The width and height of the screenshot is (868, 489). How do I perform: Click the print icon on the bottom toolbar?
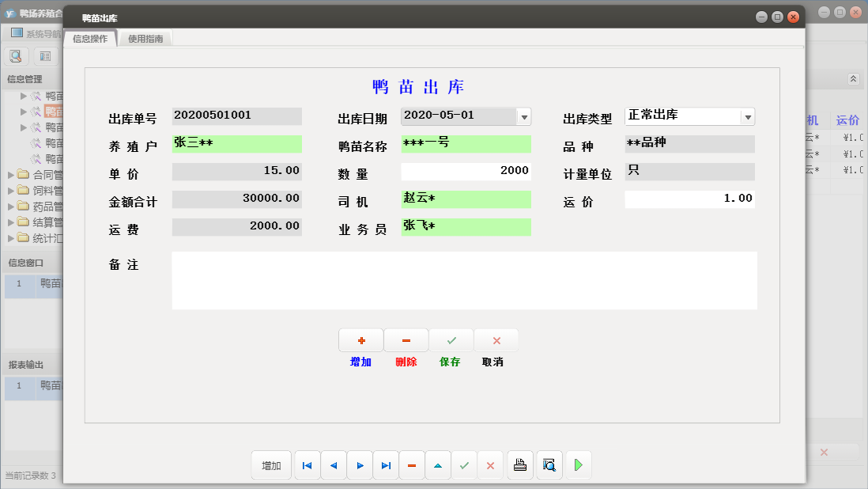click(x=519, y=465)
